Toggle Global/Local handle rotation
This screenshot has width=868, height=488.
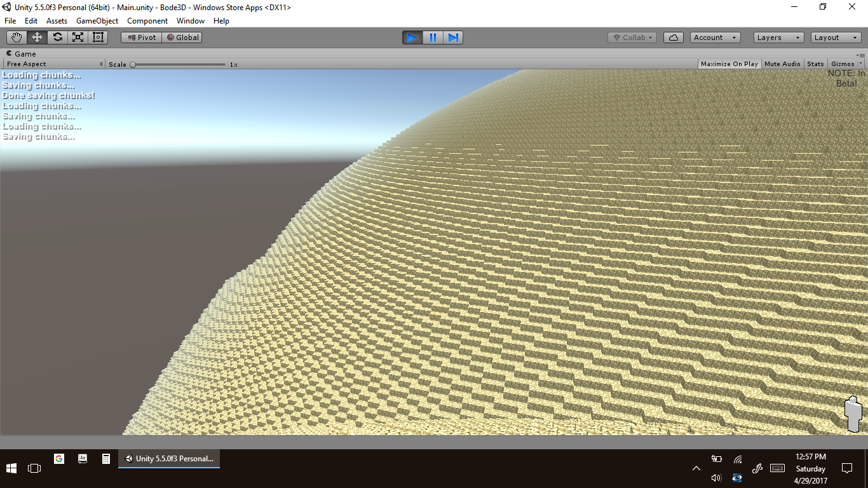[182, 37]
